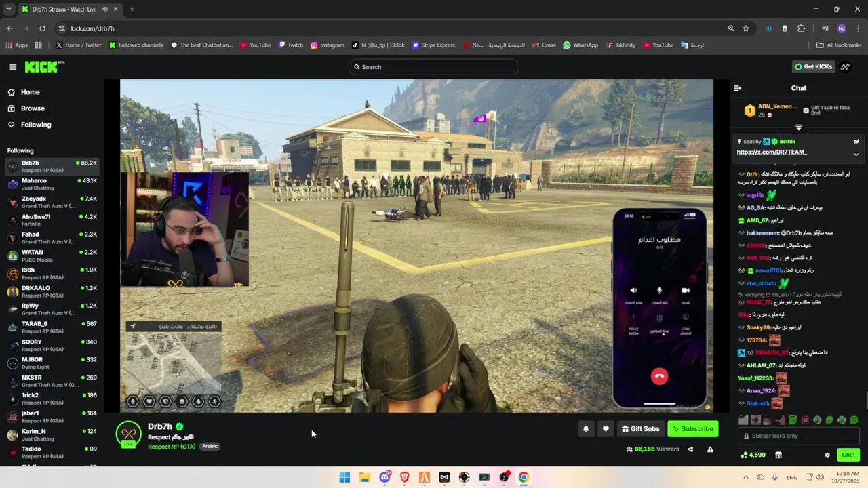Screen dimensions: 868x488
Task: Open Zeeyadx channel in Following list
Action: pyautogui.click(x=52, y=202)
